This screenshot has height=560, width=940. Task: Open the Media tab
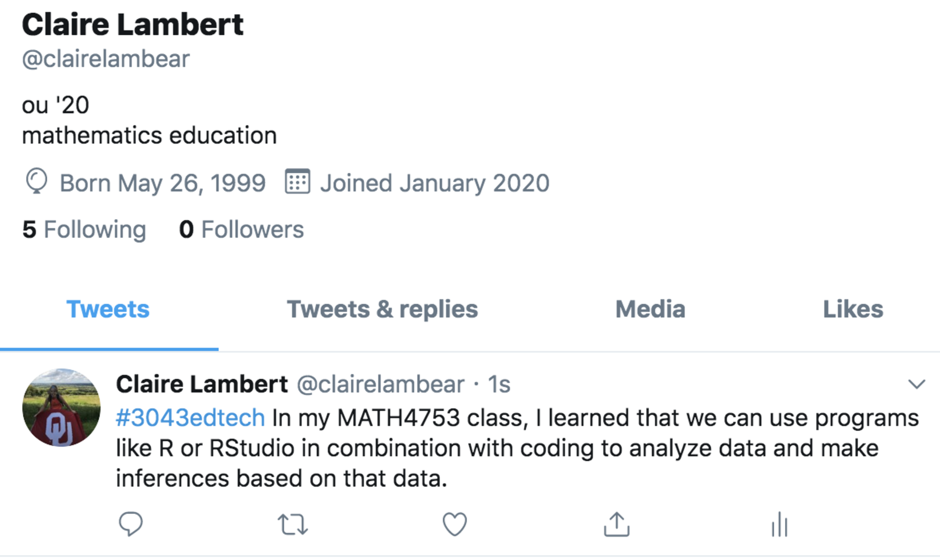tap(650, 309)
